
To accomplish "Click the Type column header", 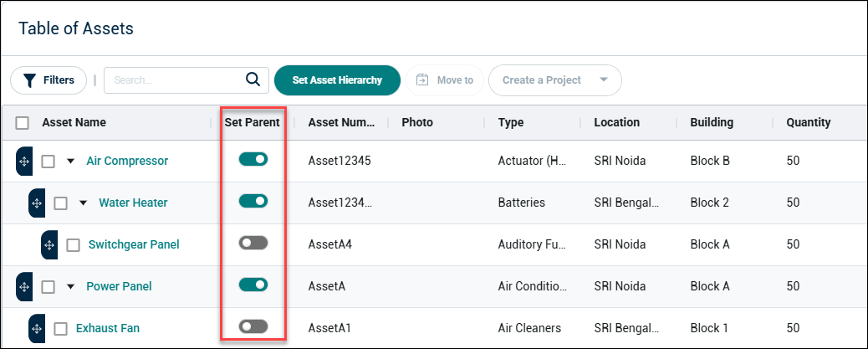I will [511, 122].
